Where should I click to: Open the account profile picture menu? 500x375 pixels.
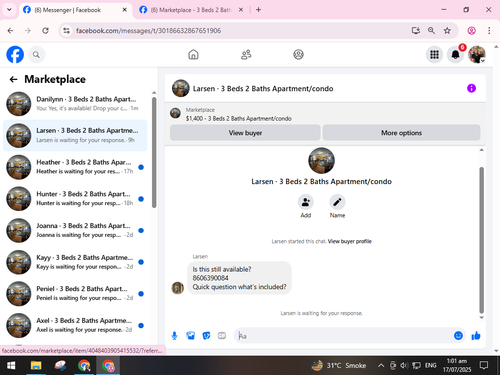point(477,54)
